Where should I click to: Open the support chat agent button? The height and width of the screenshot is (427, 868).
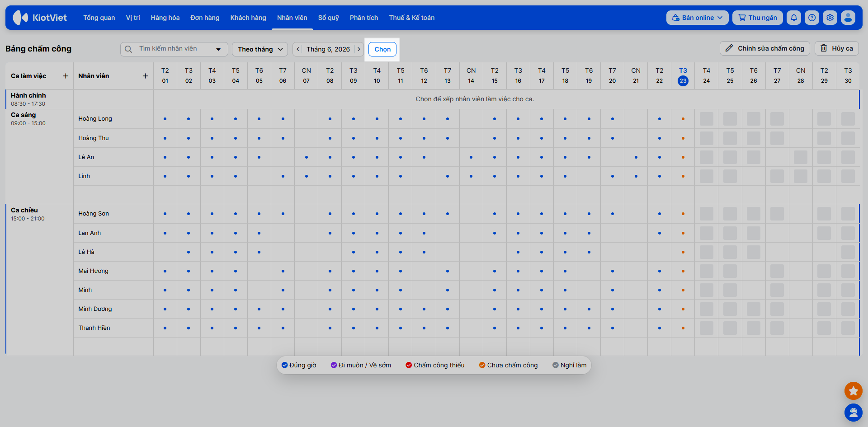click(854, 413)
